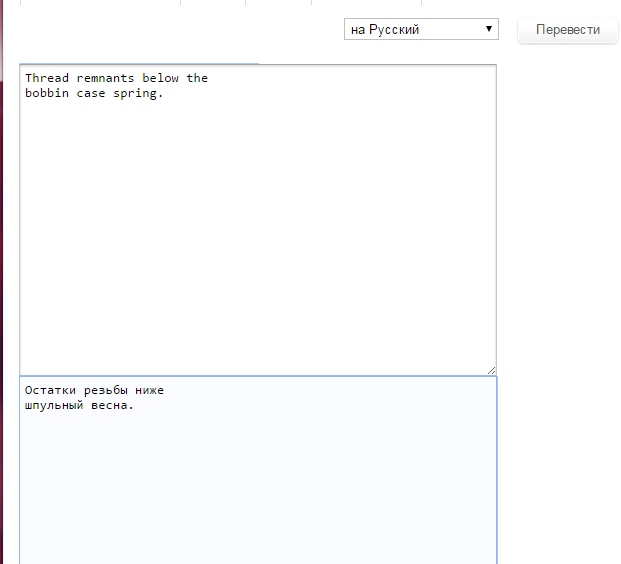Click into the English source text area
The width and height of the screenshot is (621, 564).
coord(258,220)
